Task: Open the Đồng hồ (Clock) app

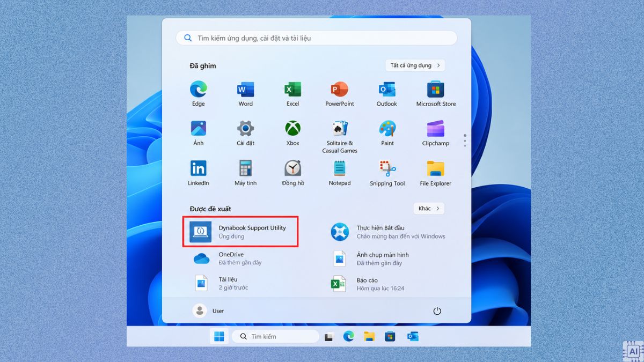Action: click(x=292, y=173)
